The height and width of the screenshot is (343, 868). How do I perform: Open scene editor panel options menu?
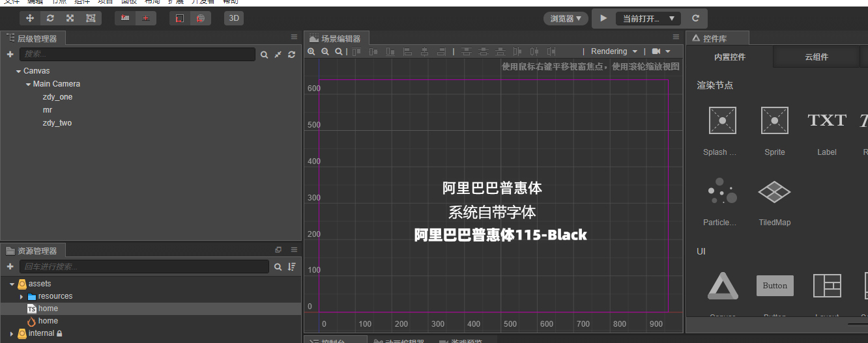coord(676,37)
